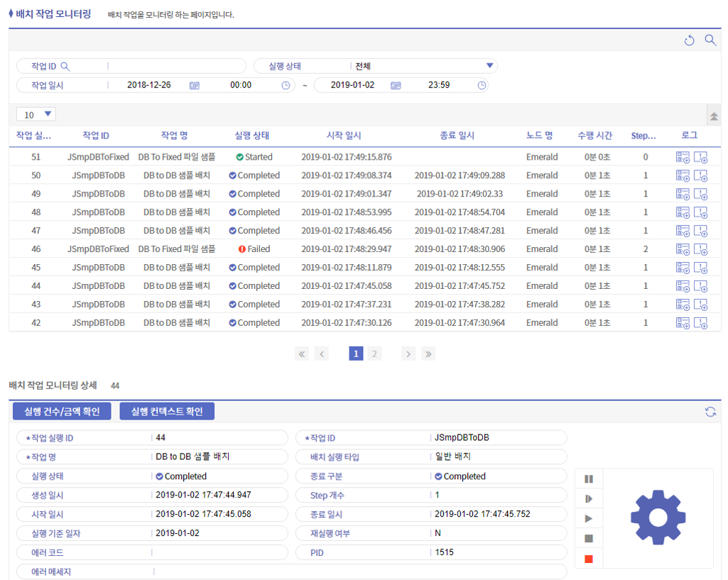
Task: Select page 1 in pagination
Action: [x=356, y=354]
